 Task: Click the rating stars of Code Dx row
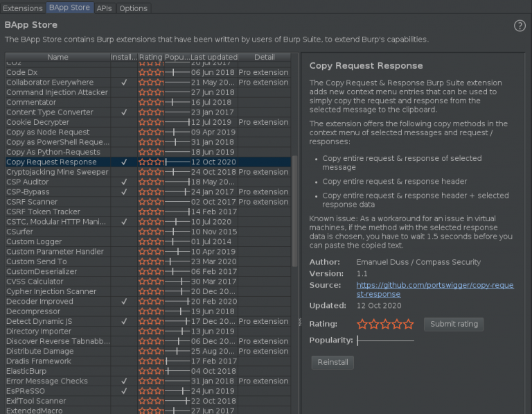(x=151, y=73)
